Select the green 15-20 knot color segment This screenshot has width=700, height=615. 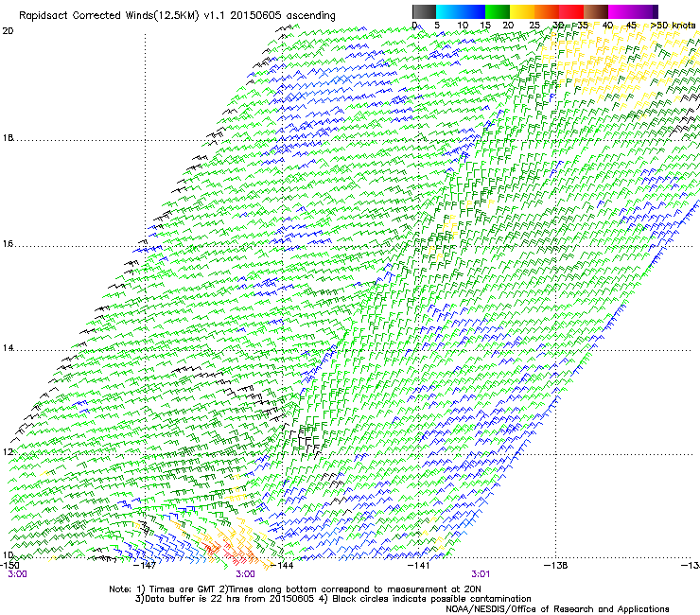(498, 11)
